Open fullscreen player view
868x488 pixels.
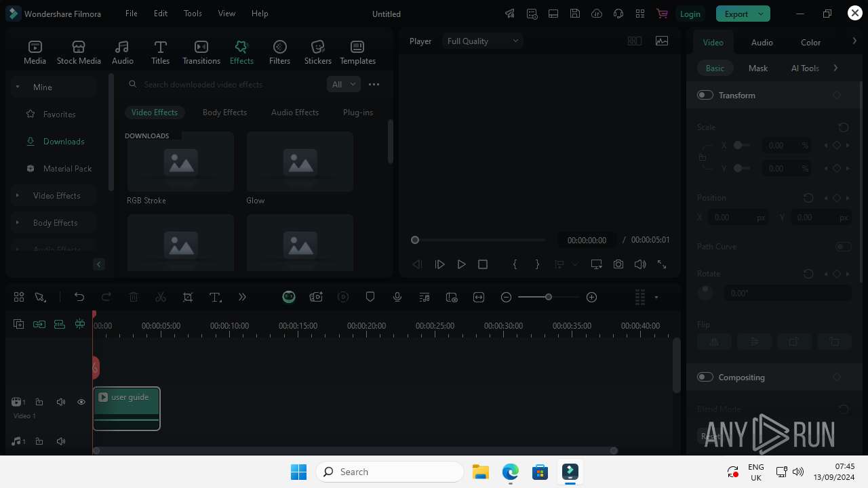click(662, 264)
